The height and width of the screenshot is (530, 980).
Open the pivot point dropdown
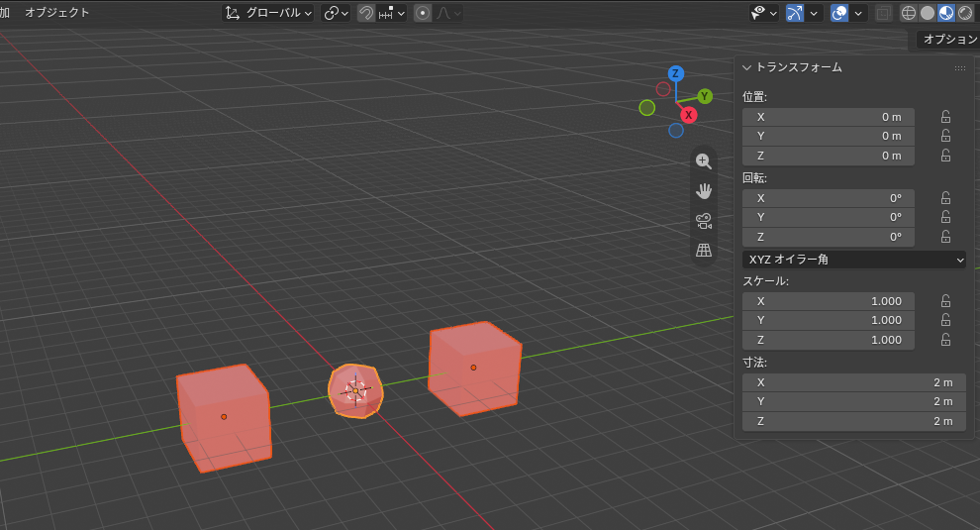pos(336,13)
